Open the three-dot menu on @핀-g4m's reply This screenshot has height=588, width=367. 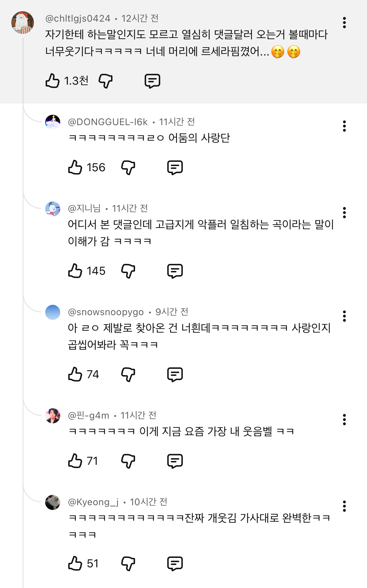click(344, 420)
